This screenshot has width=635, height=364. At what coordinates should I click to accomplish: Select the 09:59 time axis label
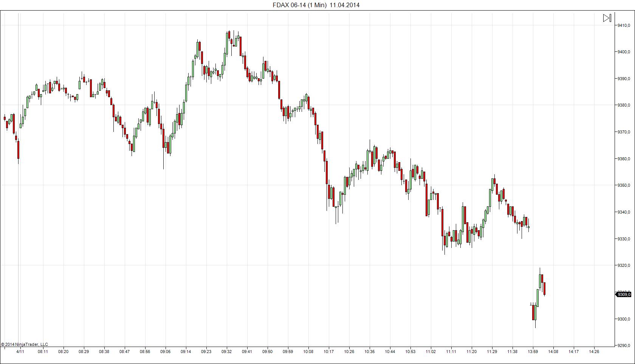pos(288,352)
